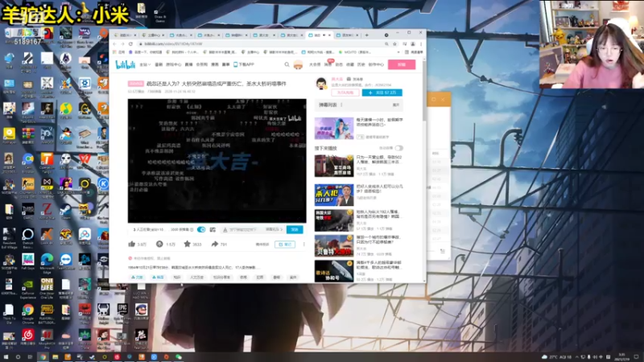Open the WinRAR desktop shortcut

point(28,134)
